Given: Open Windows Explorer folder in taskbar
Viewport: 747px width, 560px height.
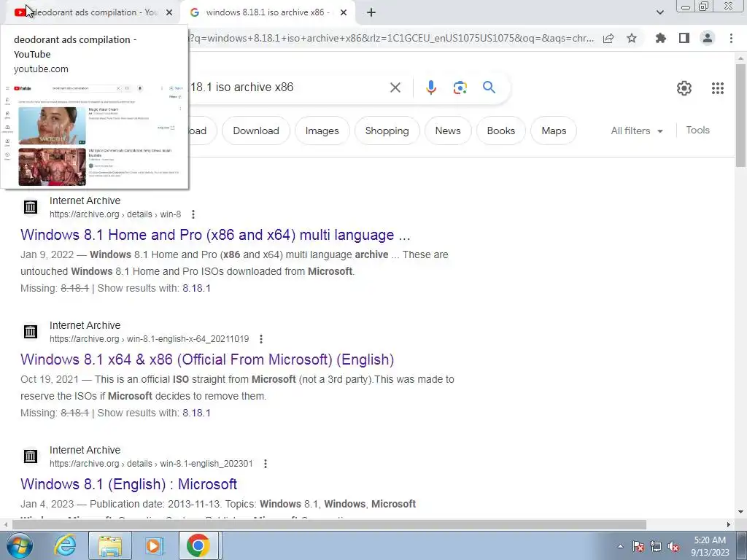Looking at the screenshot, I should [x=110, y=545].
